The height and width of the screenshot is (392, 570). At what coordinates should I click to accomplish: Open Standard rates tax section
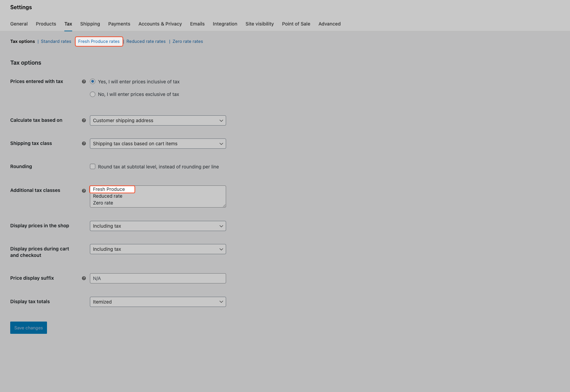56,42
